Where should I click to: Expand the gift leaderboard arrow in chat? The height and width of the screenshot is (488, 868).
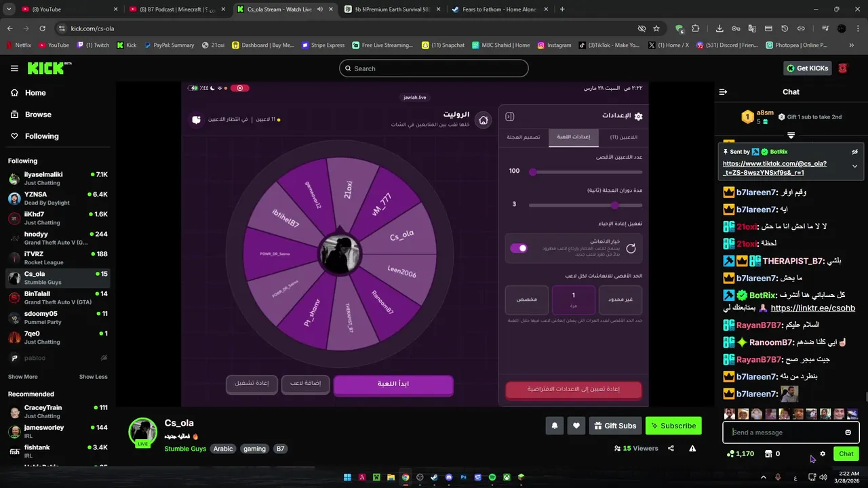[x=791, y=136]
